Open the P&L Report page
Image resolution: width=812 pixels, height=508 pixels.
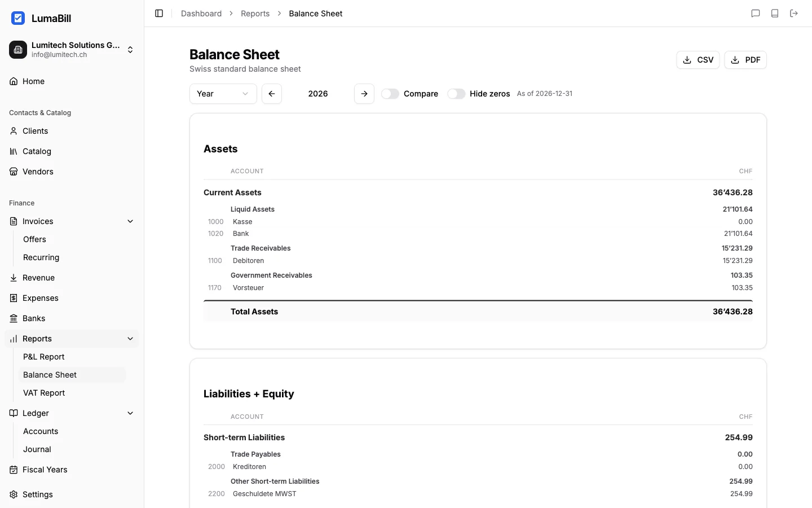(x=44, y=356)
